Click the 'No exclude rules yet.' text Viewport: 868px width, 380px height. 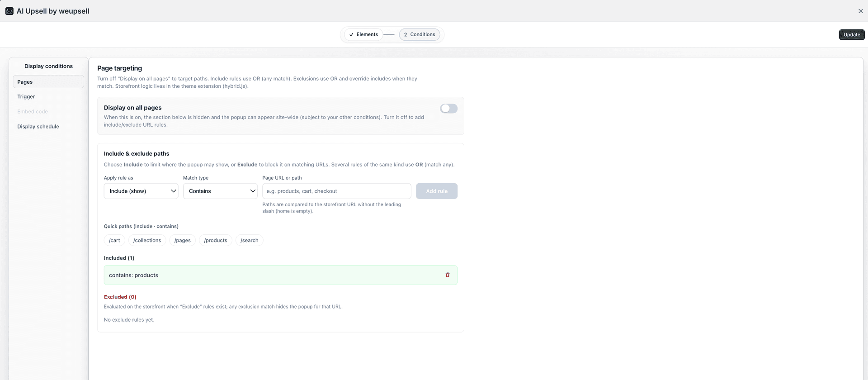coord(129,320)
